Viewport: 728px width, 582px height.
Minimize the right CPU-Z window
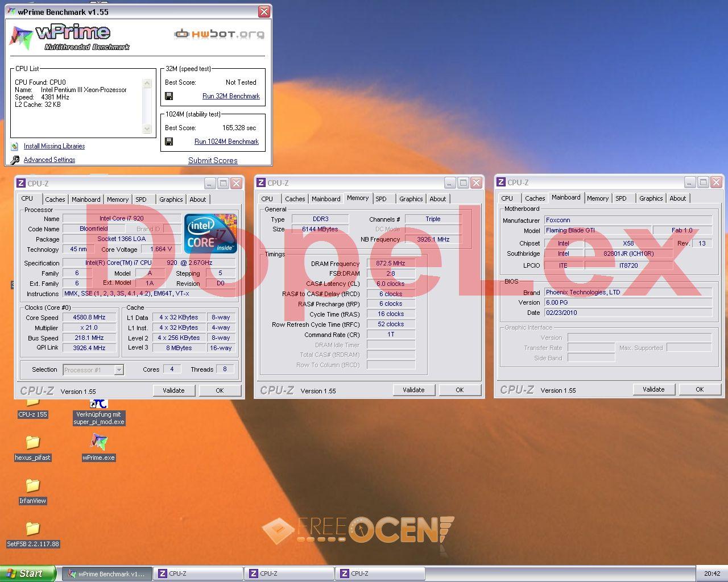pos(690,182)
